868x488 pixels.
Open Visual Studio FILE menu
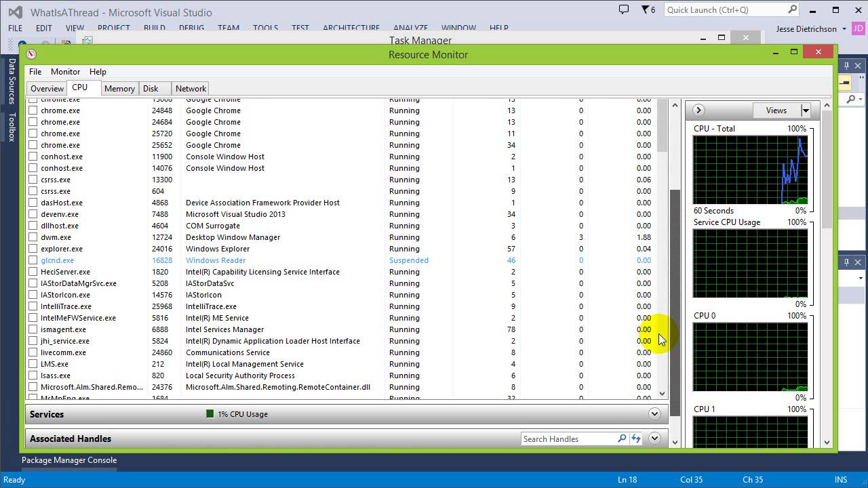[15, 28]
